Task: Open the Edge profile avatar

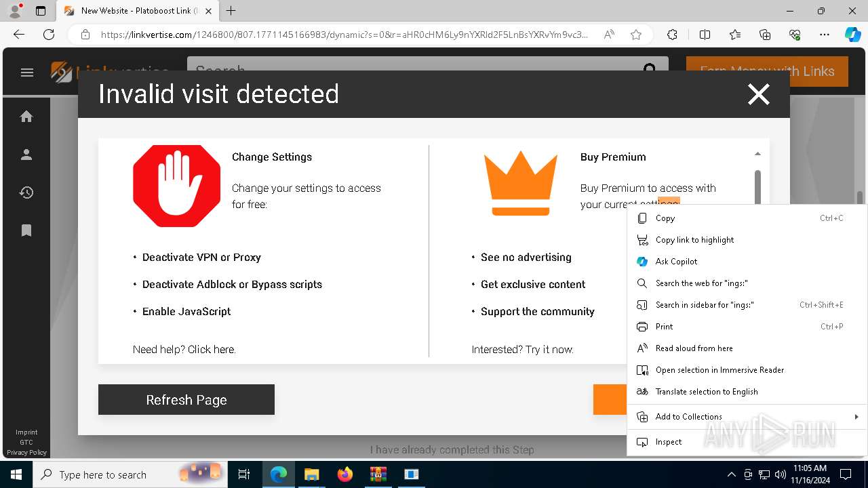Action: tap(15, 11)
